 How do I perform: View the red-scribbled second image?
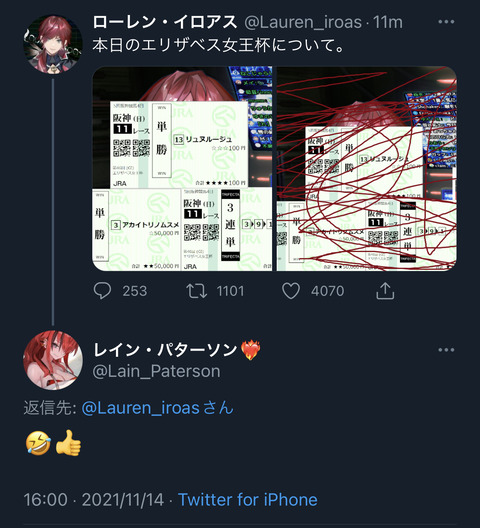point(367,169)
